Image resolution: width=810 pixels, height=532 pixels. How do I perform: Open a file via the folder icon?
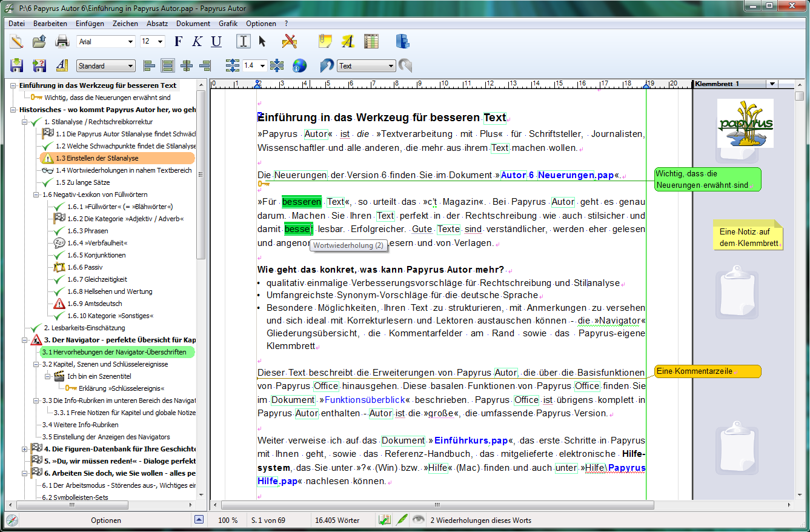pos(39,41)
